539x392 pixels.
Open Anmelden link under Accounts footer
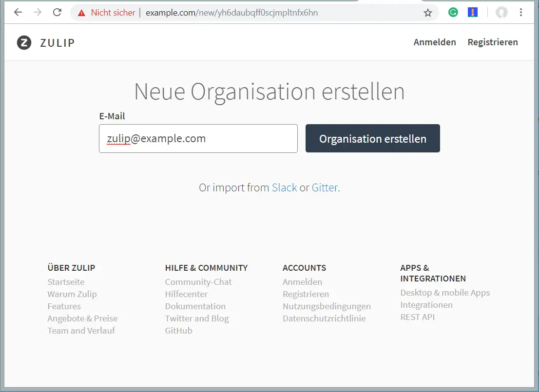pos(303,282)
